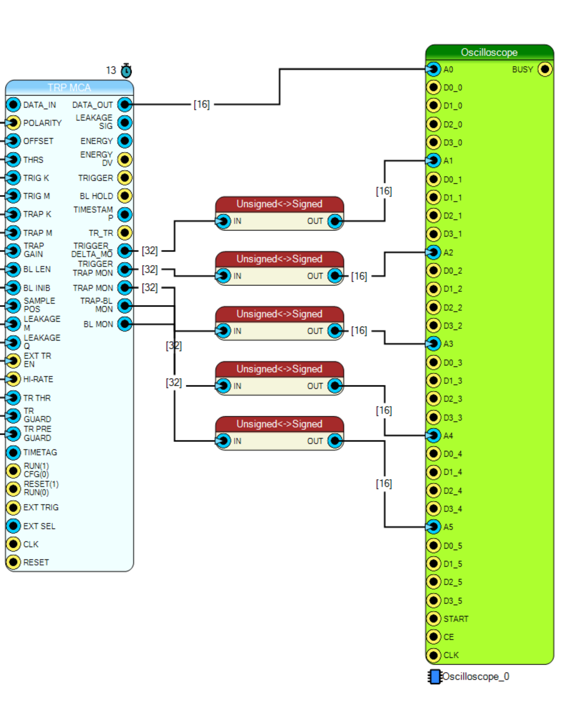Click the A0 input port of Oscilloscope
The width and height of the screenshot is (588, 704).
433,69
